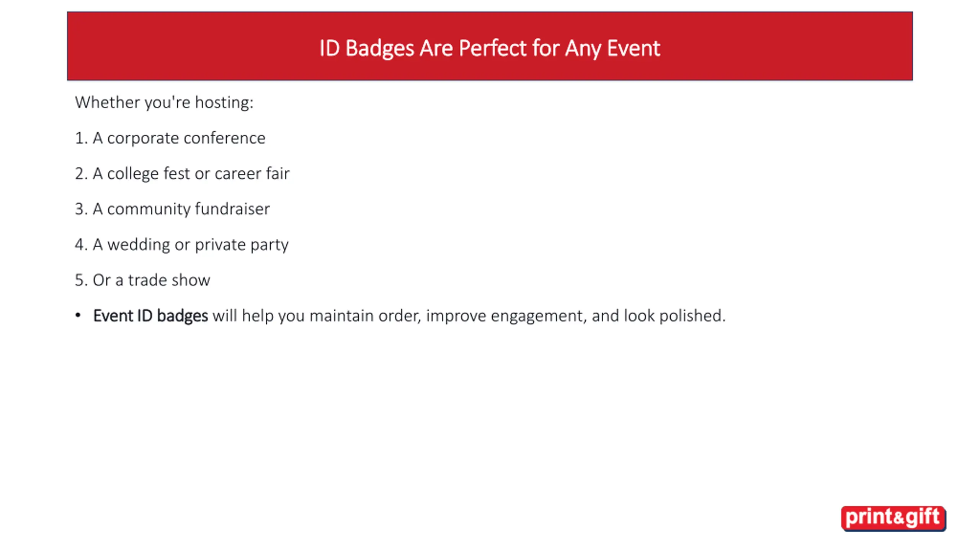980x551 pixels.
Task: Click the print&gift logo
Action: click(893, 518)
